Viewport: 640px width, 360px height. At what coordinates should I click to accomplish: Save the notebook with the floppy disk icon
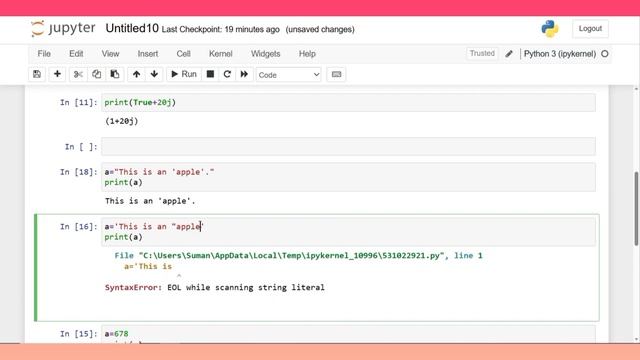point(37,74)
